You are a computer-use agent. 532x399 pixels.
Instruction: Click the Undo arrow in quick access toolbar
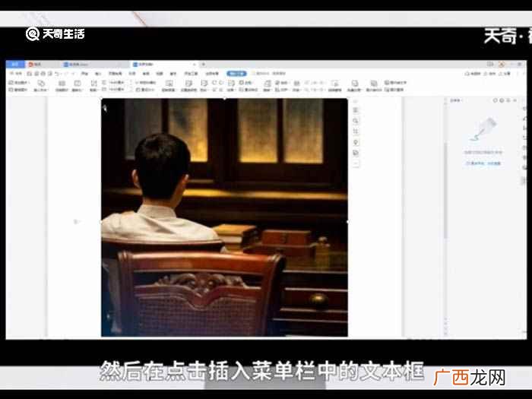tap(57, 73)
